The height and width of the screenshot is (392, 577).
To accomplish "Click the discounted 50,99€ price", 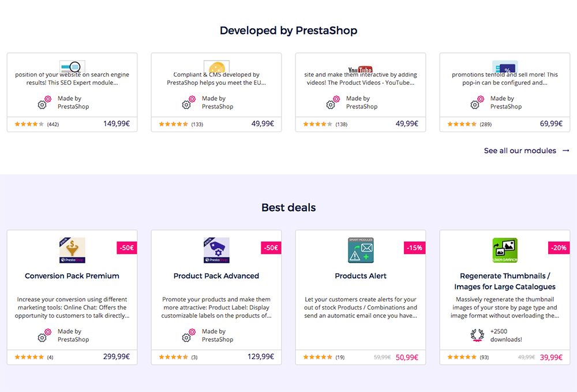I will pyautogui.click(x=407, y=357).
